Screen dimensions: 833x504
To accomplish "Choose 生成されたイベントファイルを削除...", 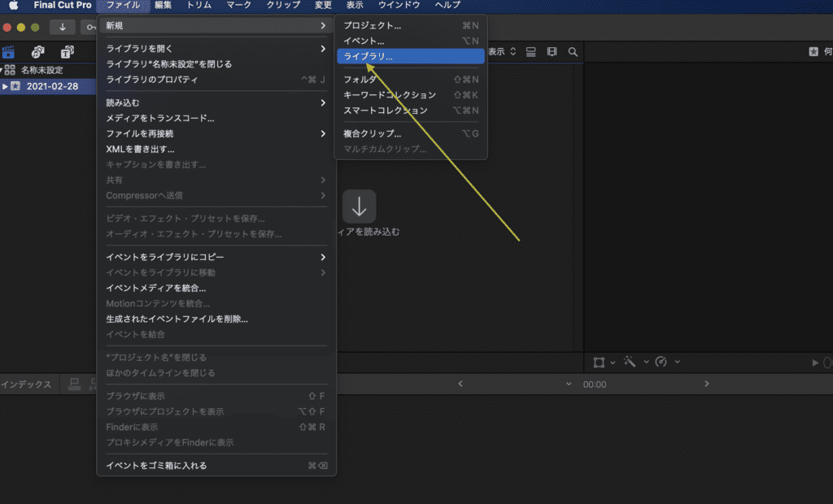I will (216, 319).
